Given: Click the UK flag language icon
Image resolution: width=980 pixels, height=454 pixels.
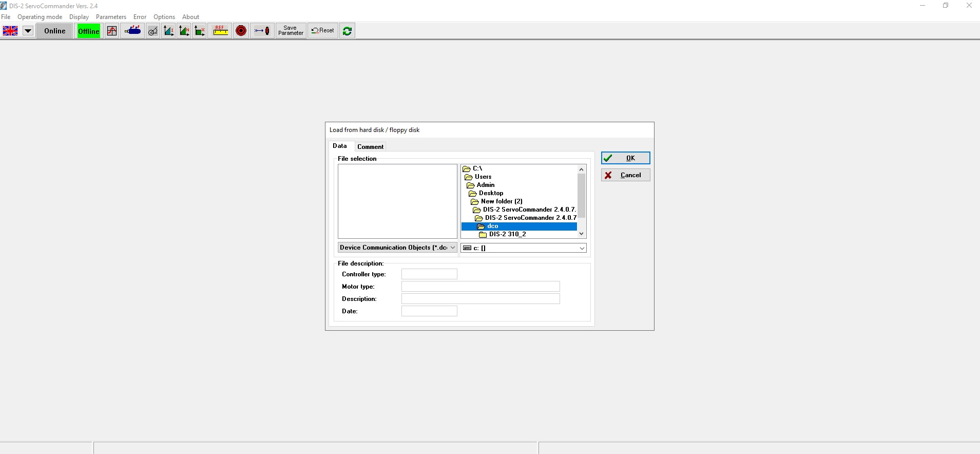Looking at the screenshot, I should tap(10, 31).
